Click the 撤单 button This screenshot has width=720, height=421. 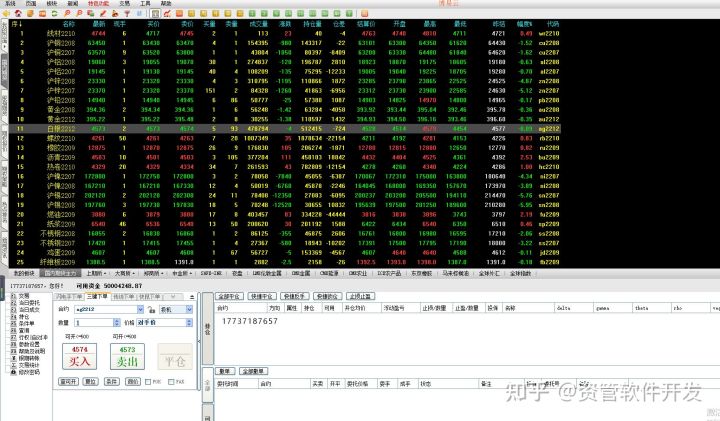225,371
